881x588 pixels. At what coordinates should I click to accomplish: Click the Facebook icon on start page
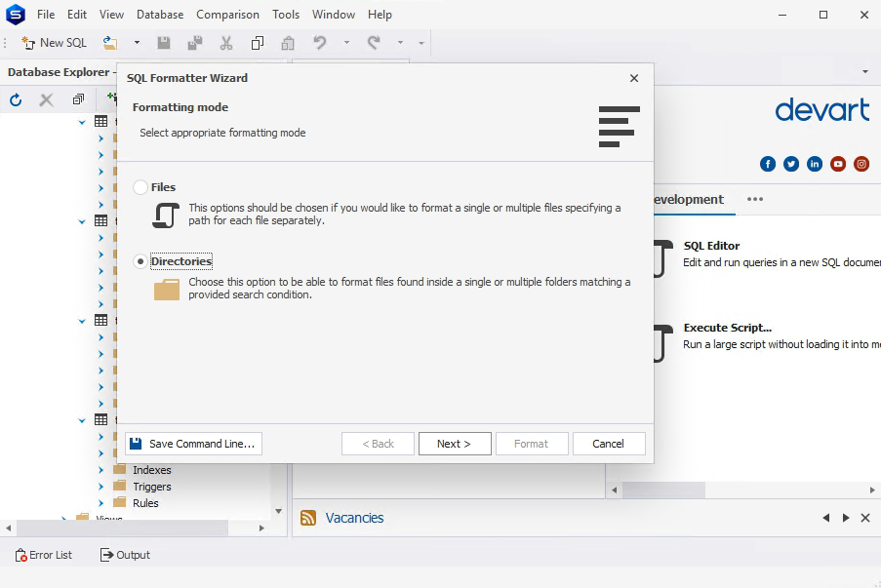click(x=768, y=164)
